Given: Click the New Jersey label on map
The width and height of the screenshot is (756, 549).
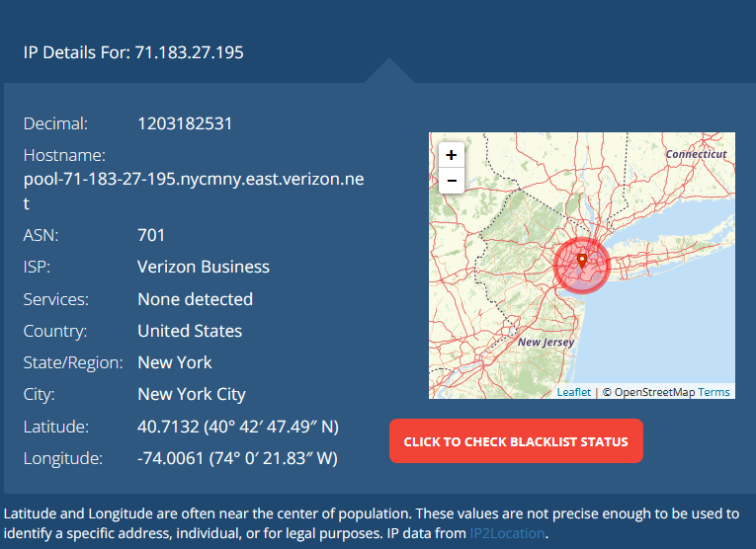Looking at the screenshot, I should [x=546, y=342].
